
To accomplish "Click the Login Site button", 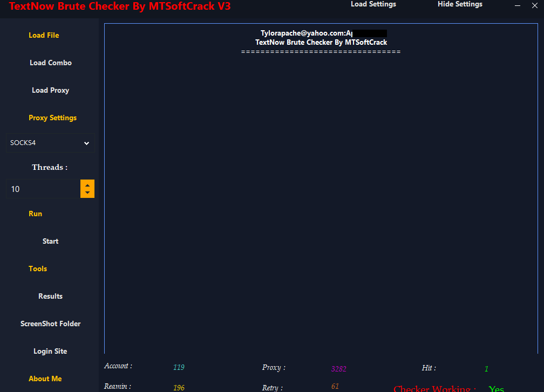I will pos(50,351).
